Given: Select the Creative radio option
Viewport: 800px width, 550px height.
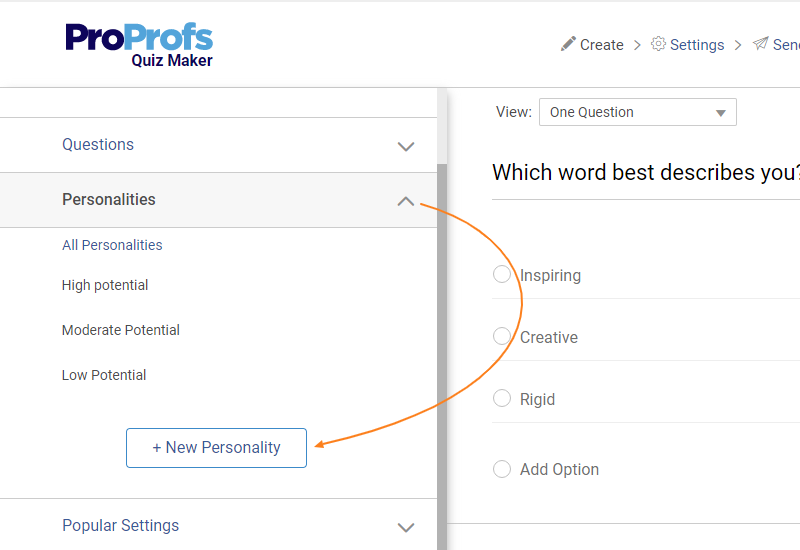Looking at the screenshot, I should [502, 336].
